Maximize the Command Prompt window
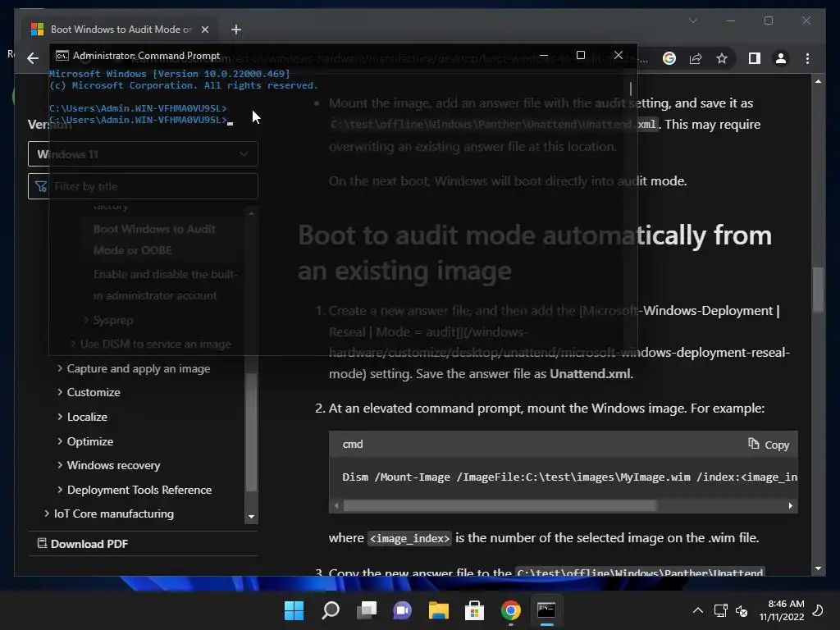 [x=580, y=55]
